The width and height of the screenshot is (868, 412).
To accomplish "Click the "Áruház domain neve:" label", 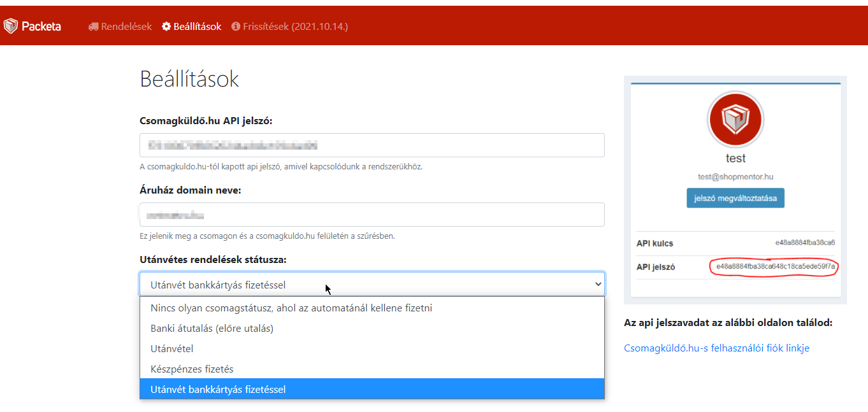I will 191,190.
